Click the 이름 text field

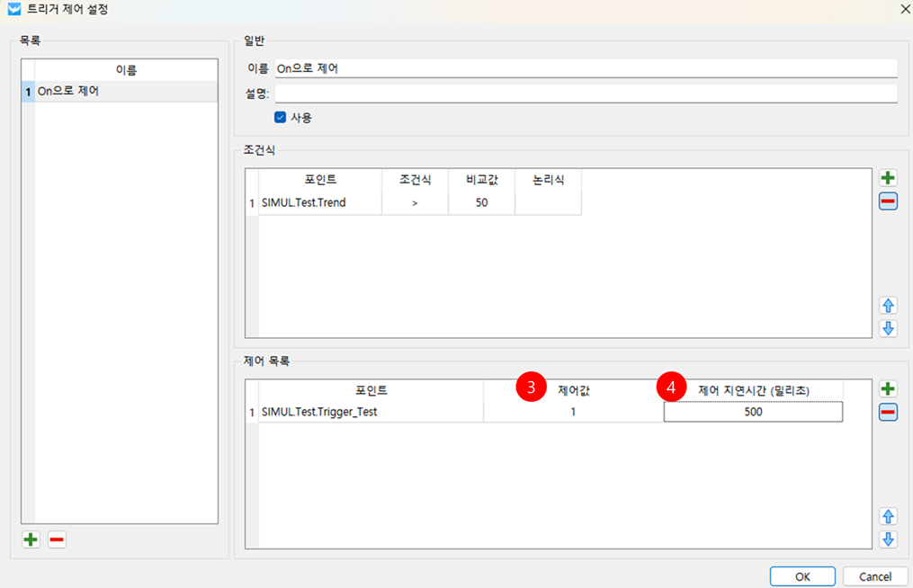tap(585, 68)
